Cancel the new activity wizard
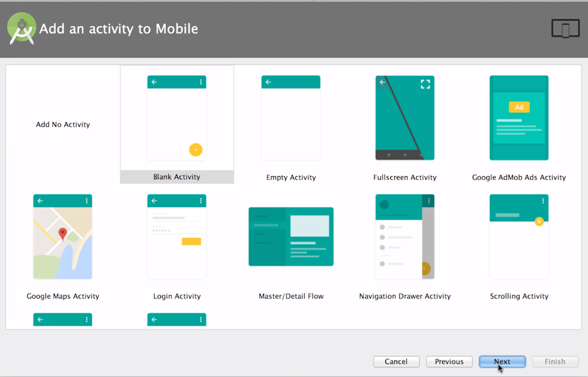The image size is (588, 377). click(x=396, y=362)
